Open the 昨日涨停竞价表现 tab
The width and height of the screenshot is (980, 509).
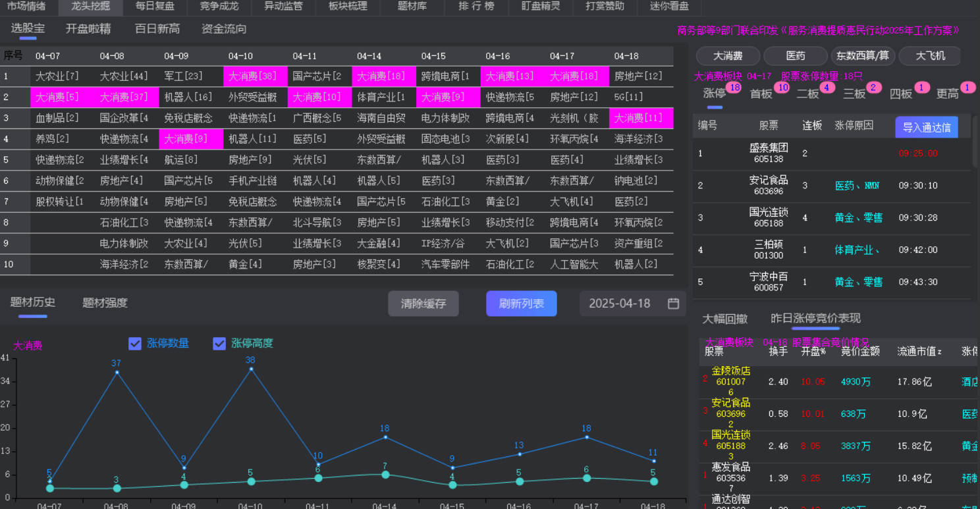click(815, 318)
